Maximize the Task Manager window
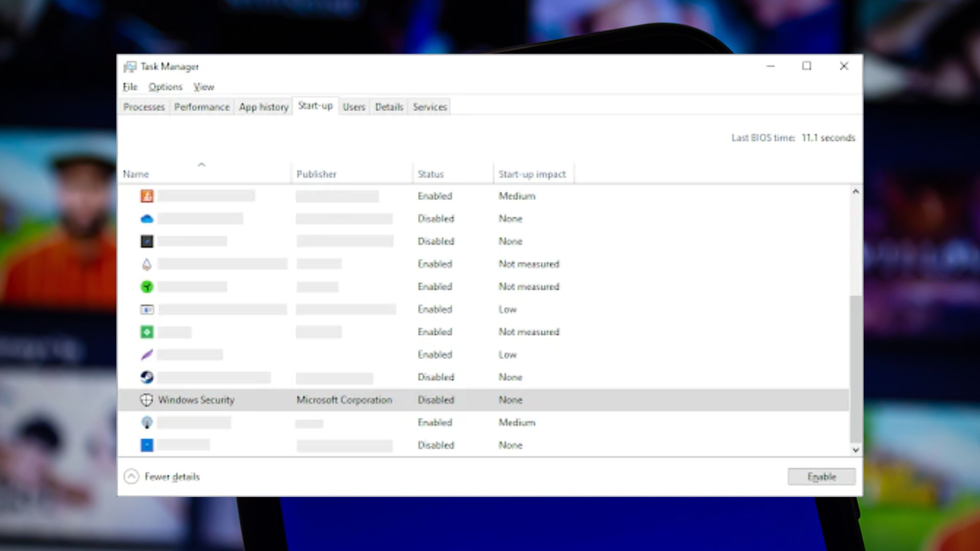The height and width of the screenshot is (551, 980). 807,66
